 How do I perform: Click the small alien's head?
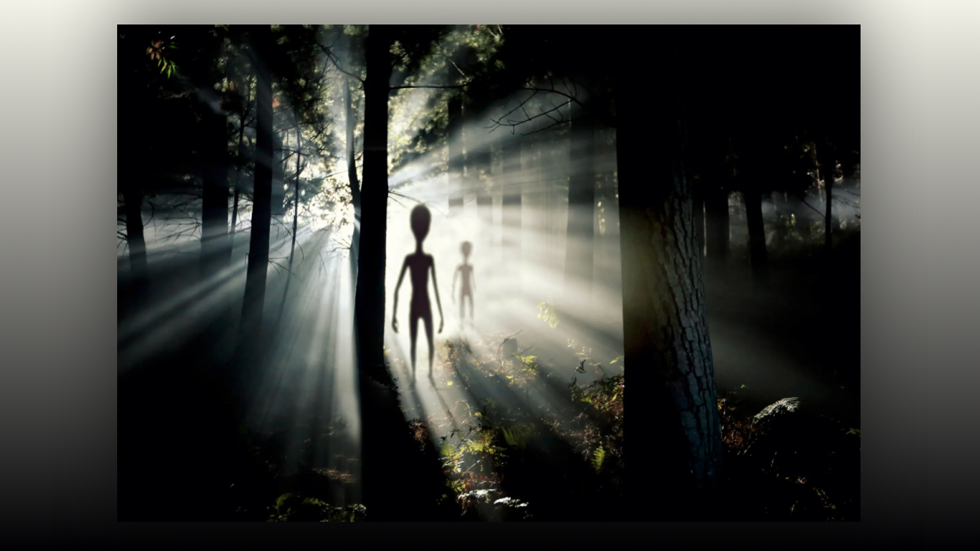pyautogui.click(x=465, y=249)
